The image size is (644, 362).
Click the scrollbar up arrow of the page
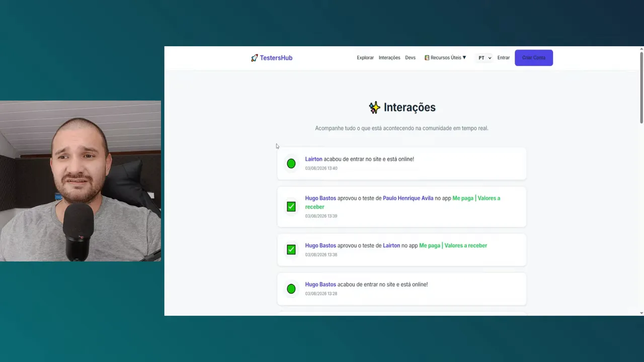click(x=641, y=49)
